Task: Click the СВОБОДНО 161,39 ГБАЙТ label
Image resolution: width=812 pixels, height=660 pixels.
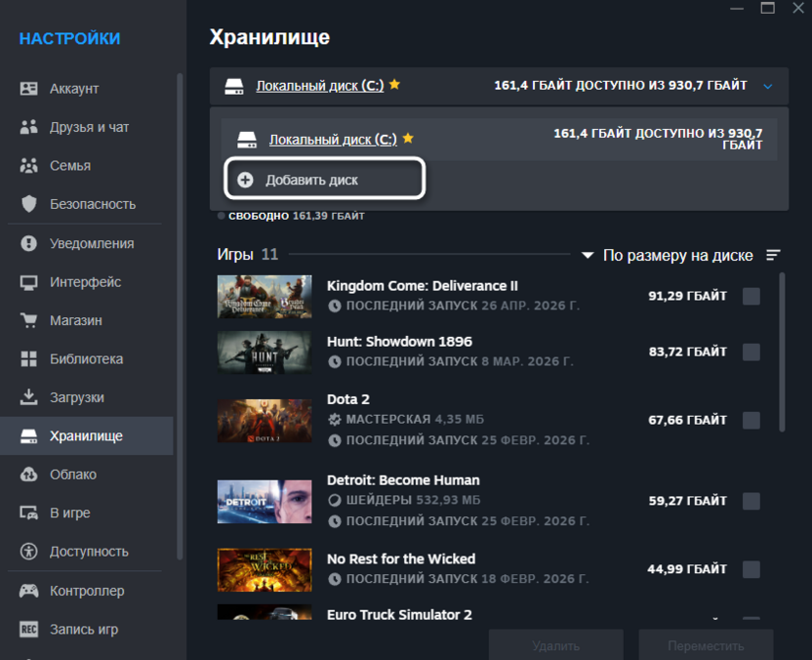Action: click(x=297, y=216)
